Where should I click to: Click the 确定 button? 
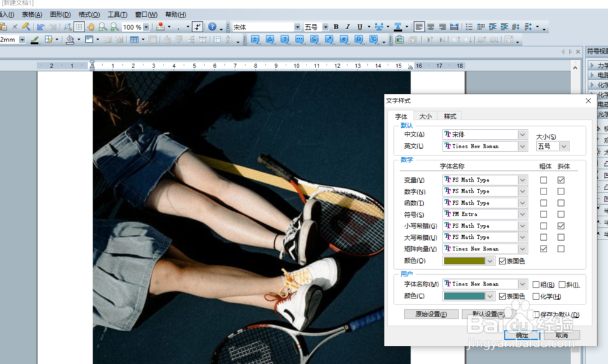pos(522,335)
